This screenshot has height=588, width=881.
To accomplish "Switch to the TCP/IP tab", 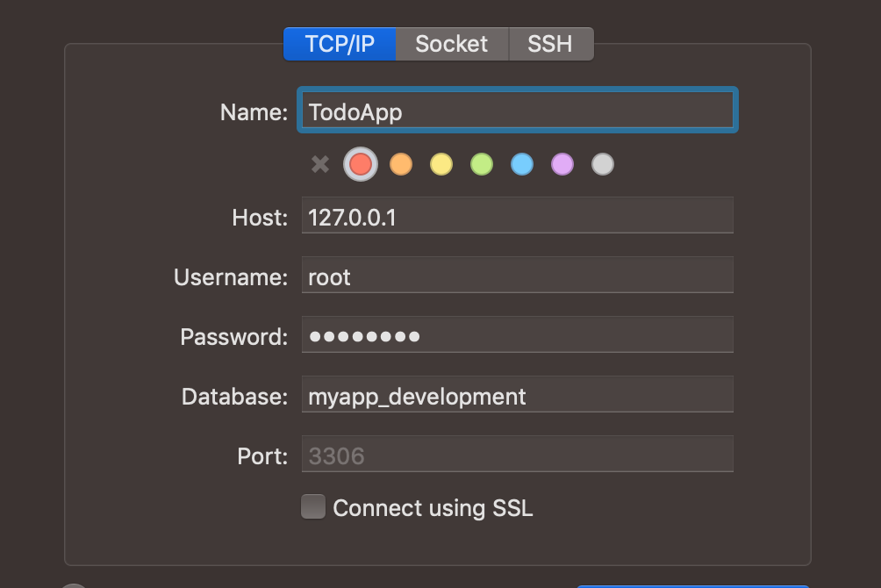I will click(340, 44).
